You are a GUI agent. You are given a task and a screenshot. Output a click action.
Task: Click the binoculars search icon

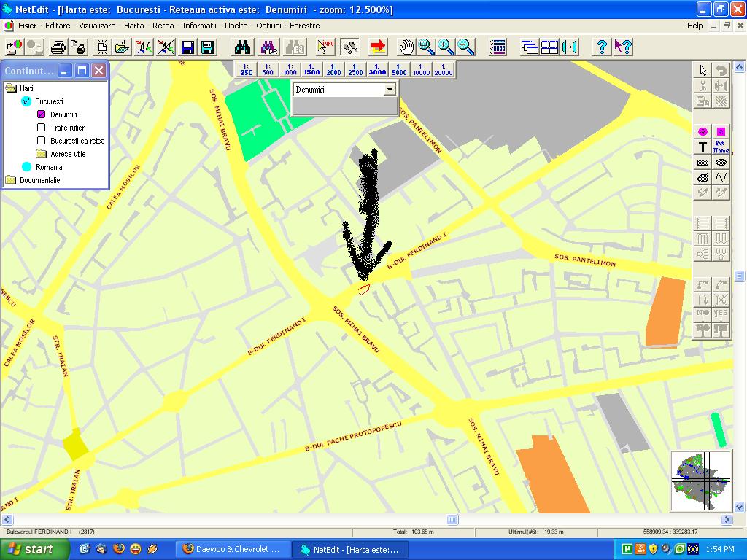point(242,47)
